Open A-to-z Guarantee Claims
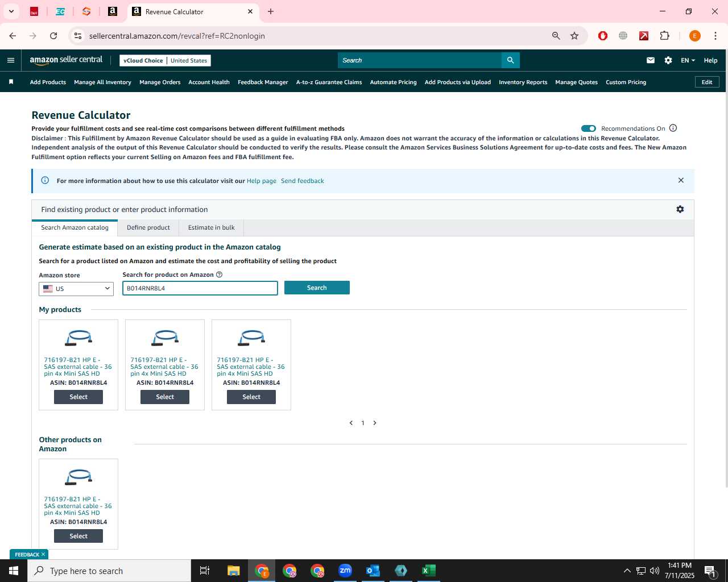Image resolution: width=728 pixels, height=582 pixels. [329, 82]
